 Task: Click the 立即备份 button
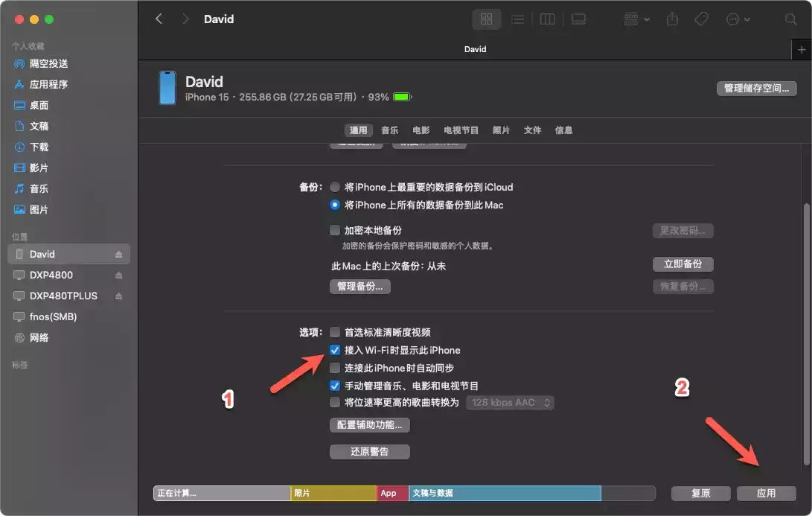(683, 264)
